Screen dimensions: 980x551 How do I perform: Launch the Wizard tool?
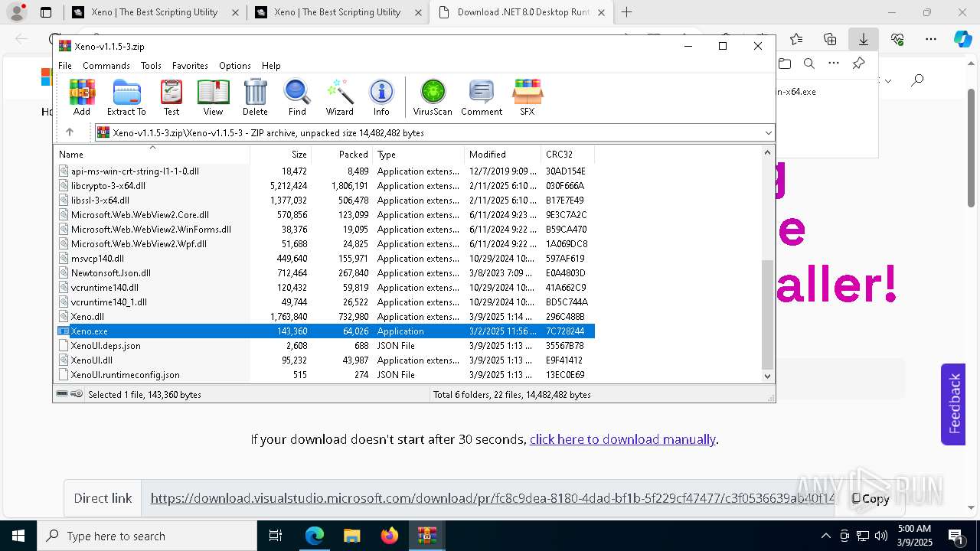tap(339, 97)
